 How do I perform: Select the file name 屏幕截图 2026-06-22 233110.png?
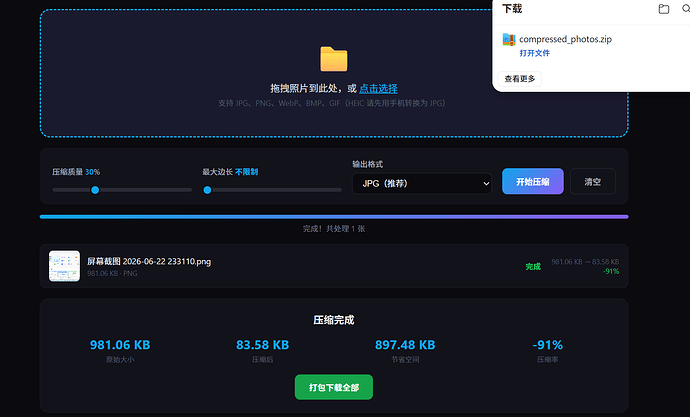[149, 261]
